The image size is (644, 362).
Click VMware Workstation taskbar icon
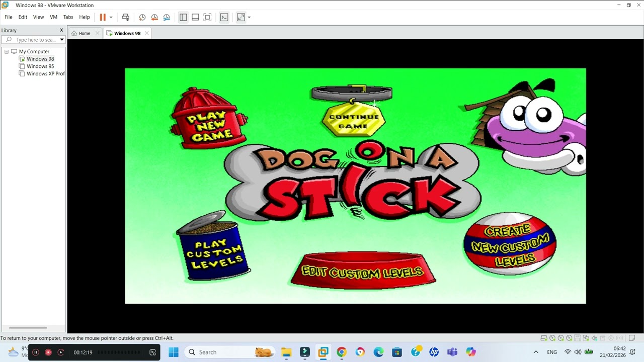[323, 352]
